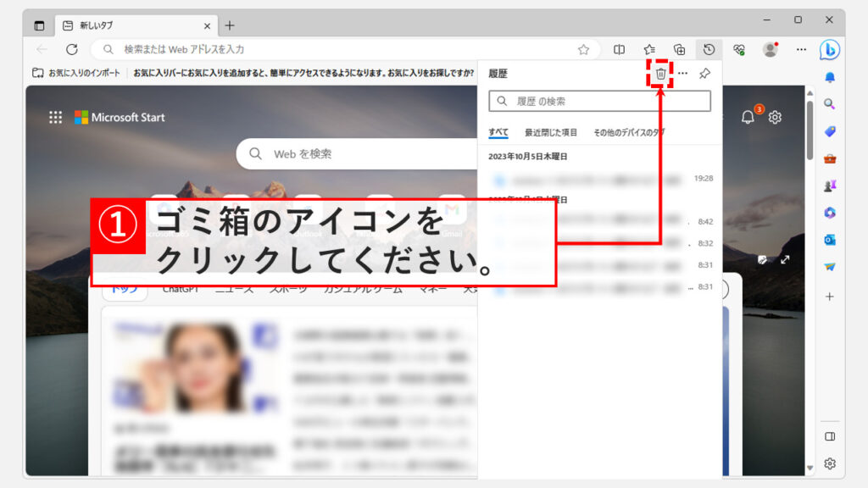Open the Microsoft Start apps grid launcher

55,117
